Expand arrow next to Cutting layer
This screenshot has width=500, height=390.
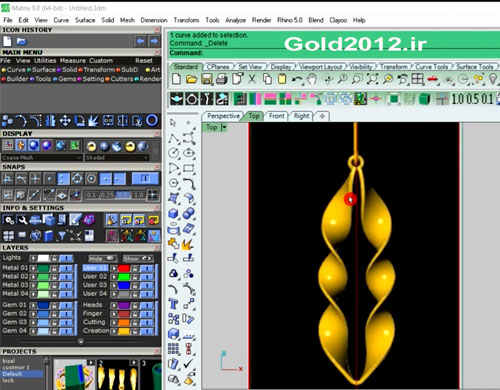(x=114, y=322)
